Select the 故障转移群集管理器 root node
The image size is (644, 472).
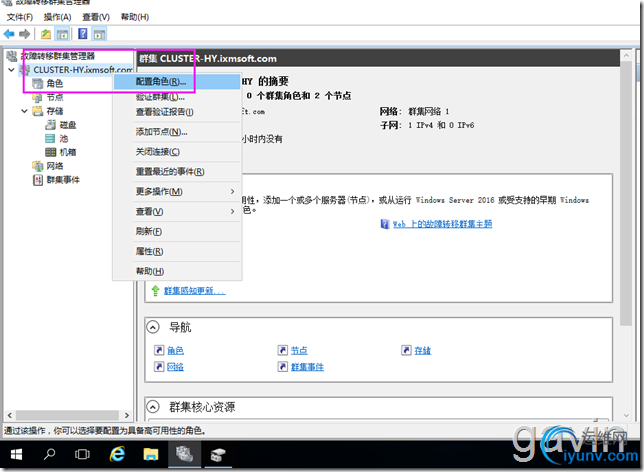(x=58, y=56)
